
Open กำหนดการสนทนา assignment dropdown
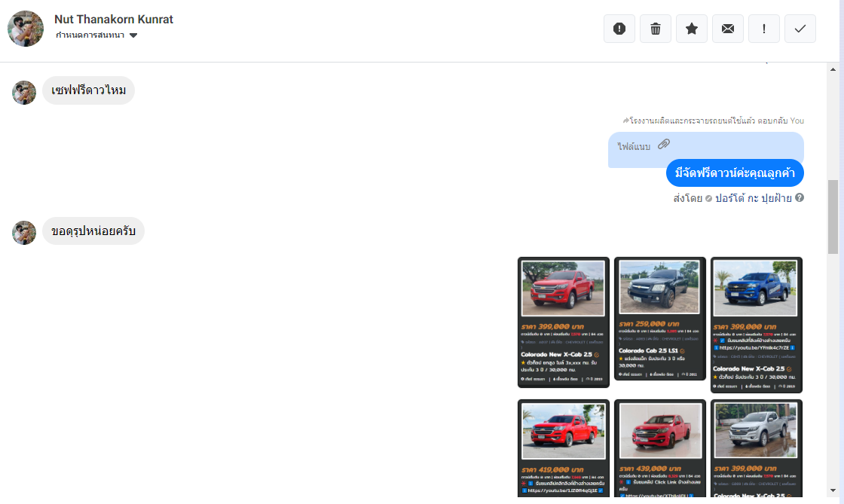96,35
